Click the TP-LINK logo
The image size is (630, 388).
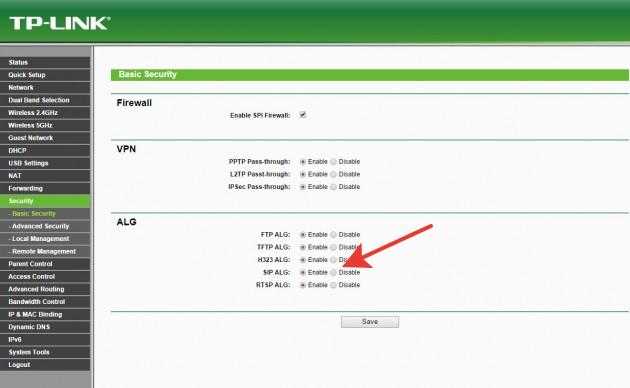click(59, 23)
